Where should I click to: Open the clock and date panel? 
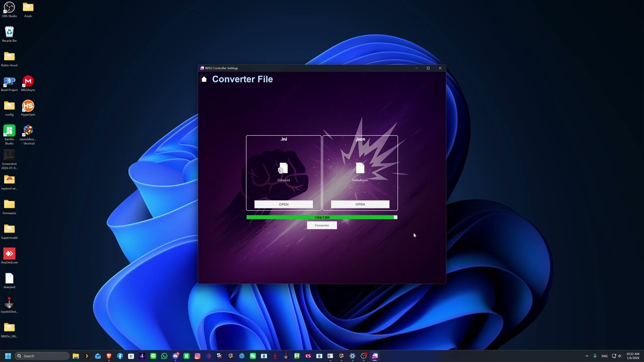pos(633,356)
